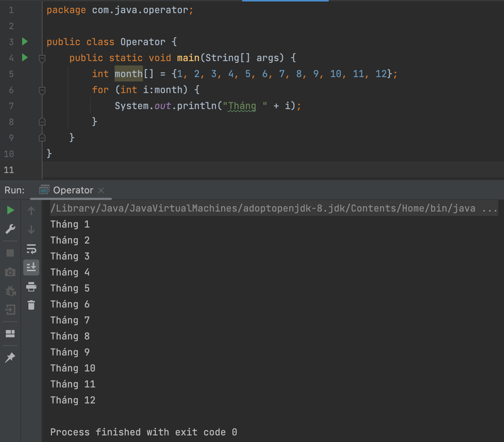
Task: Switch to the open editor tab
Action: point(285,2)
